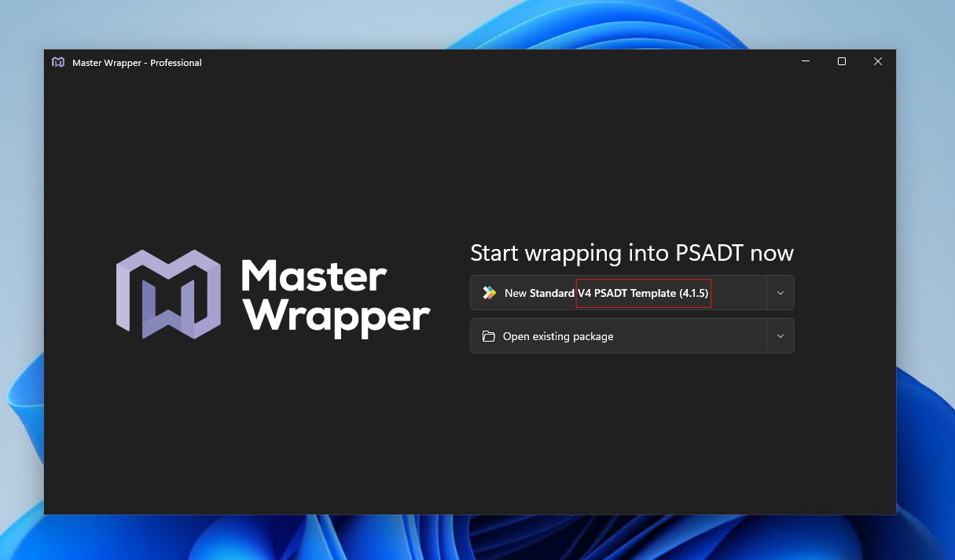Screen dimensions: 955x560
Task: Maximize the Master Wrapper window
Action: click(x=842, y=61)
